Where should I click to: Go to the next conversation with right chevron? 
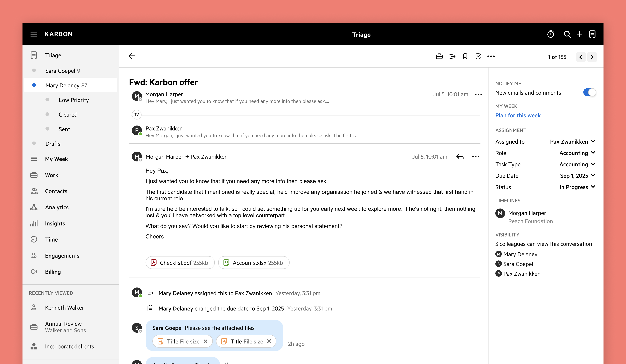pyautogui.click(x=592, y=57)
